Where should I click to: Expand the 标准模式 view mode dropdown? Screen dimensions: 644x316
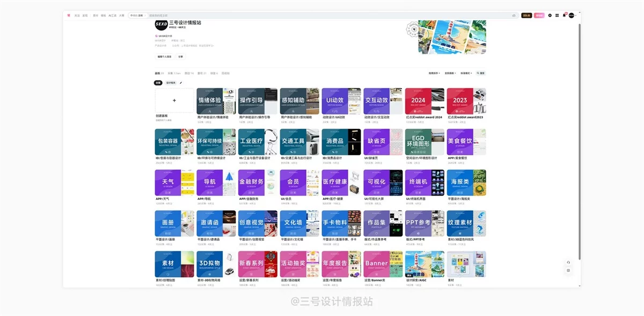[467, 73]
